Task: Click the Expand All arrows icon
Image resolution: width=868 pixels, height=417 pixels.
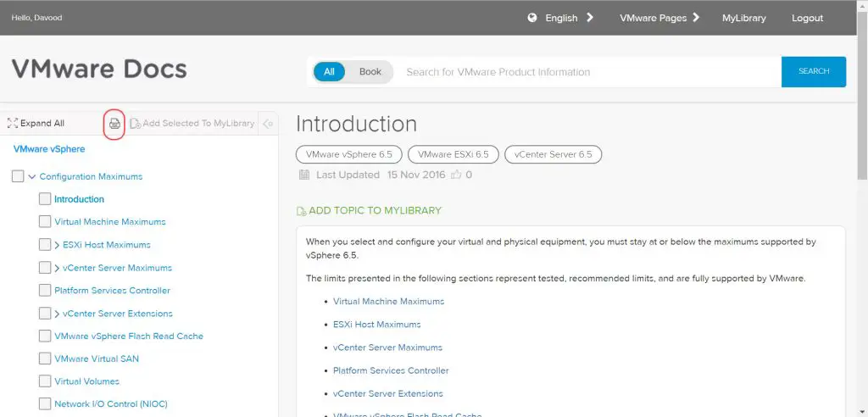Action: [13, 124]
